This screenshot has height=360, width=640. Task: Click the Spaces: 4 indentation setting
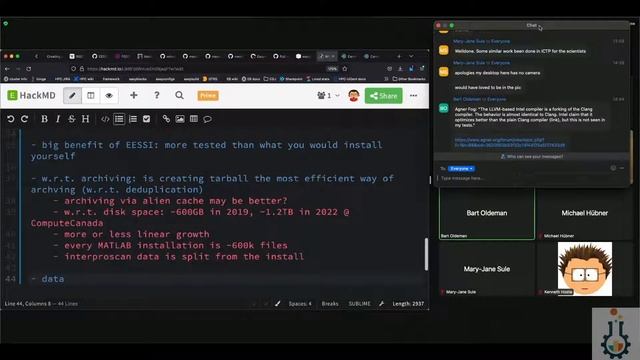coord(300,304)
